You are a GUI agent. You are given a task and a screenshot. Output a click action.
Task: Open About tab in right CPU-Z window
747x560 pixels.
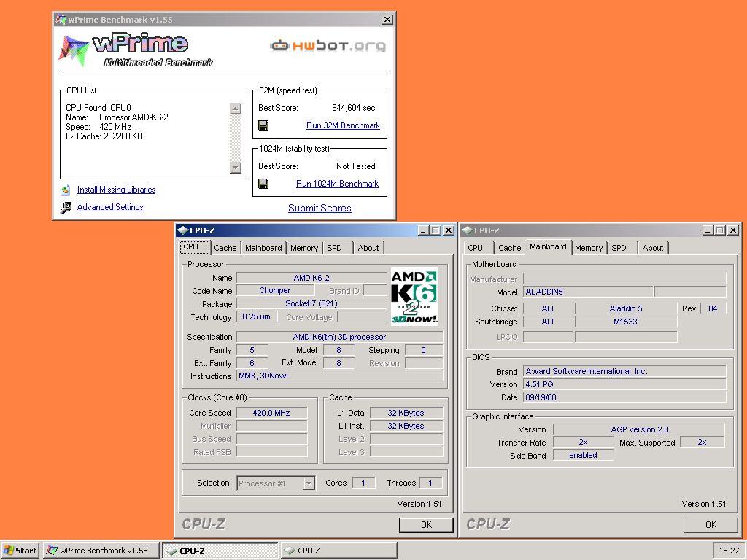(653, 248)
